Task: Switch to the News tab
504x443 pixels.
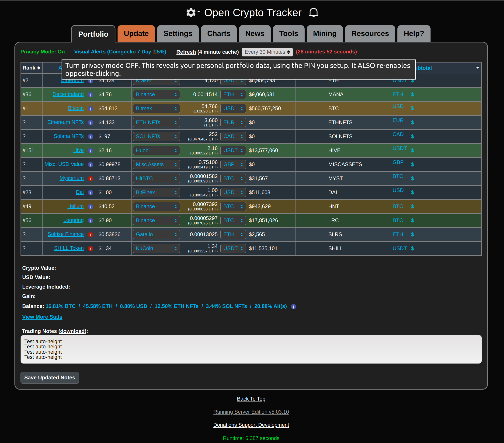Action: click(255, 34)
